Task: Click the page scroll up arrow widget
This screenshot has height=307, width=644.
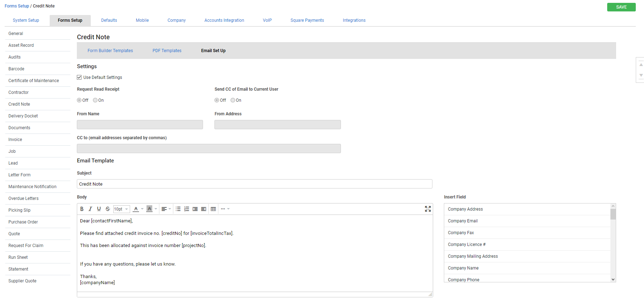Action: [x=641, y=65]
